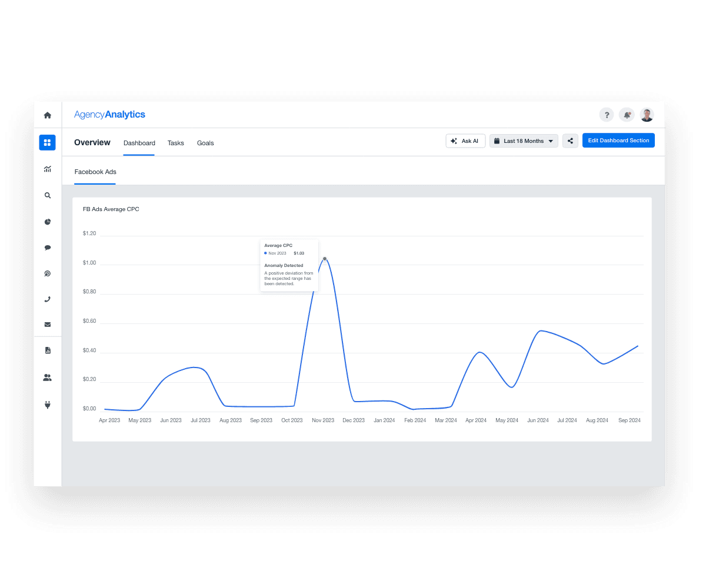Open the Home icon in sidebar
Image resolution: width=706 pixels, height=588 pixels.
[47, 115]
